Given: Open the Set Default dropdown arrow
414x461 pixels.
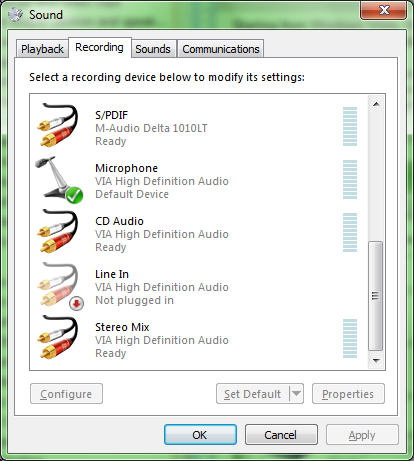Looking at the screenshot, I should point(296,394).
